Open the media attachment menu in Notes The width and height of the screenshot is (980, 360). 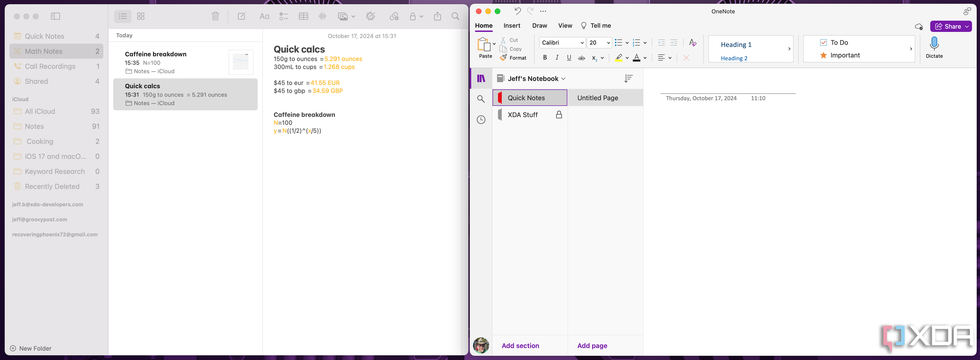pyautogui.click(x=346, y=16)
